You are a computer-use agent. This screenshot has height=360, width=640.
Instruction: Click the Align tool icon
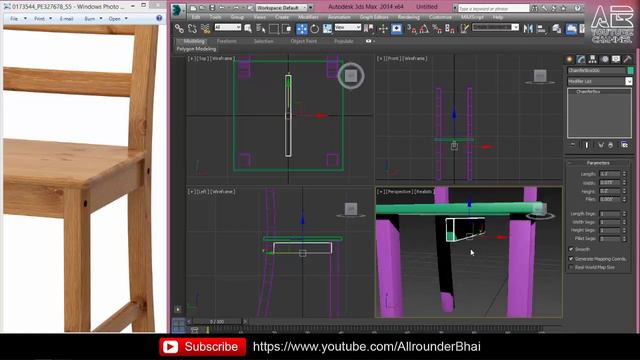542,29
